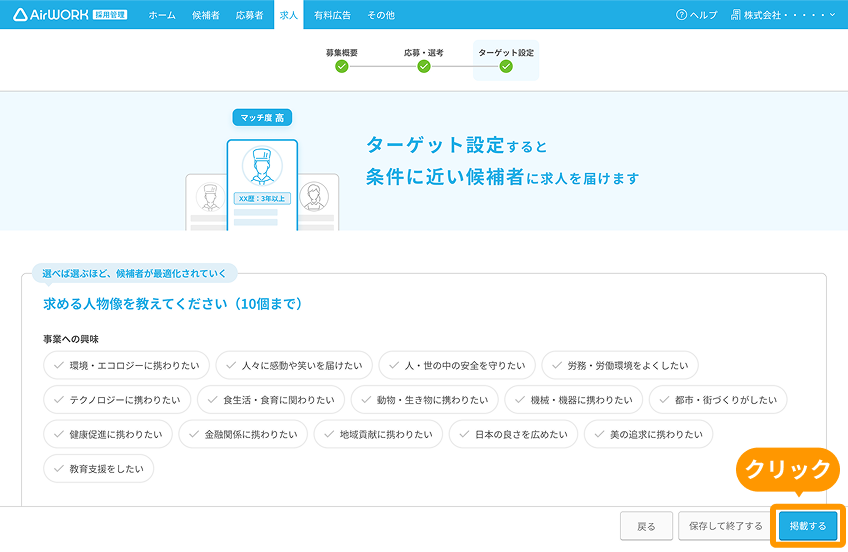Viewport: 848px width, 552px height.
Task: Click the XX歴:3年以上 tag
Action: [262, 198]
